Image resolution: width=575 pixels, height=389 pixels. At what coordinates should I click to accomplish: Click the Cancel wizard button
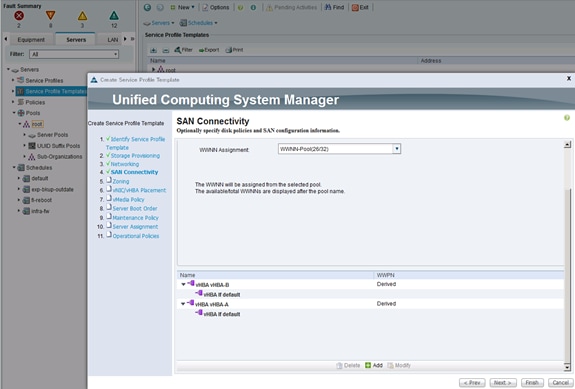[561, 383]
